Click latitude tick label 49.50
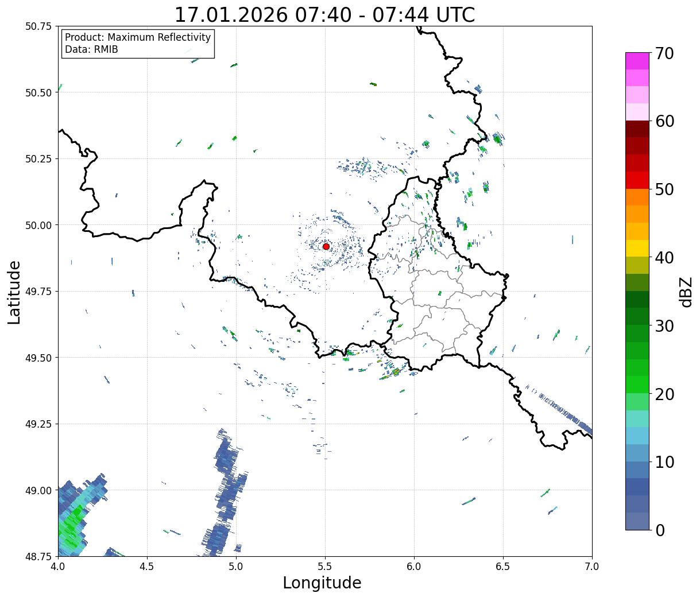The width and height of the screenshot is (700, 597). pyautogui.click(x=38, y=358)
